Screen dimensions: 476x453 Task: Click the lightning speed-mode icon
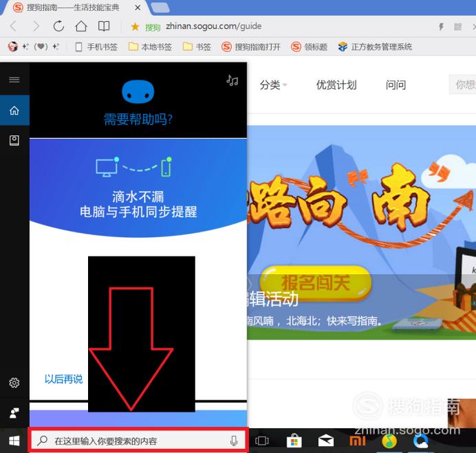(x=441, y=27)
